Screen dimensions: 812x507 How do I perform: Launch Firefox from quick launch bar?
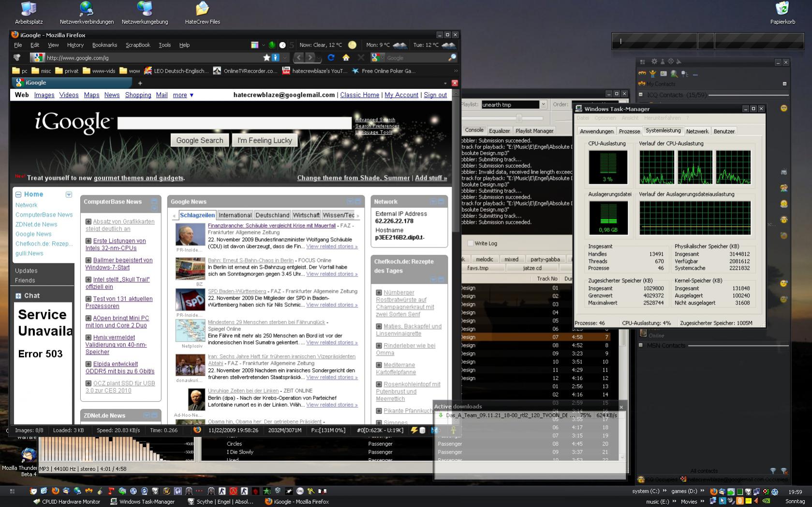pyautogui.click(x=55, y=491)
